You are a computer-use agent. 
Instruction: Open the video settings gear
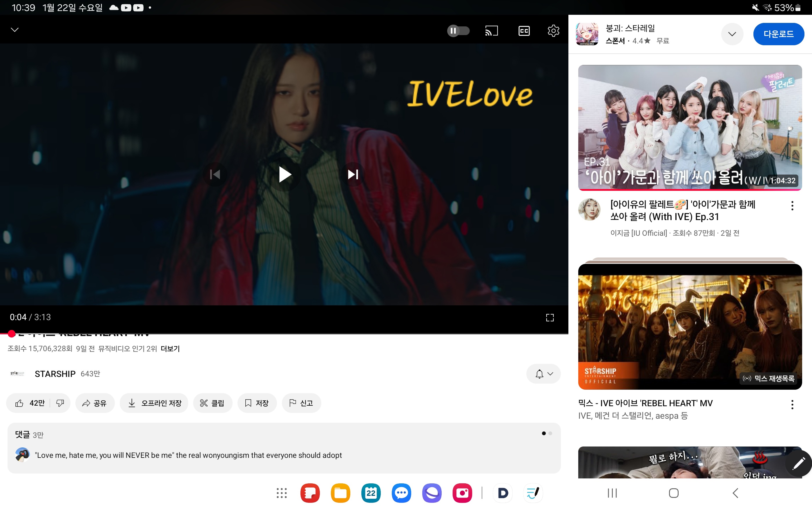553,31
